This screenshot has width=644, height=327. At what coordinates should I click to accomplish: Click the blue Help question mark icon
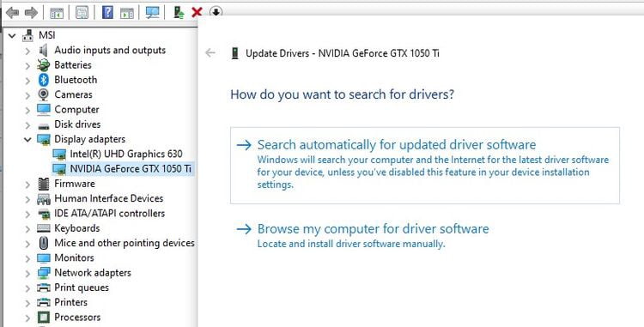pos(107,13)
